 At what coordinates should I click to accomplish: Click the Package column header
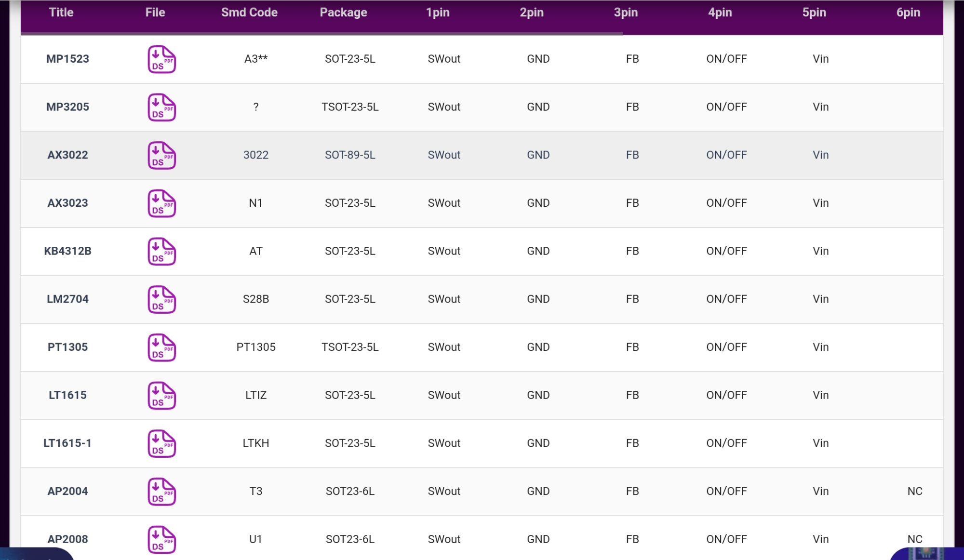tap(343, 13)
